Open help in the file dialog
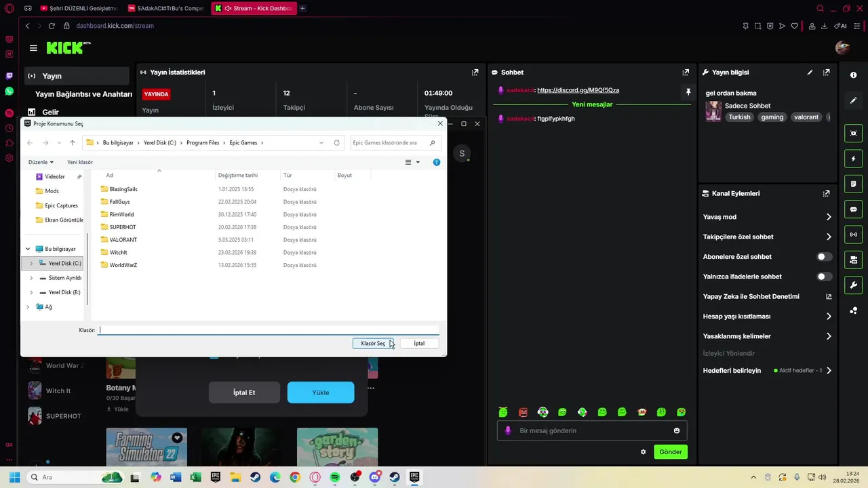The image size is (868, 488). pos(436,162)
